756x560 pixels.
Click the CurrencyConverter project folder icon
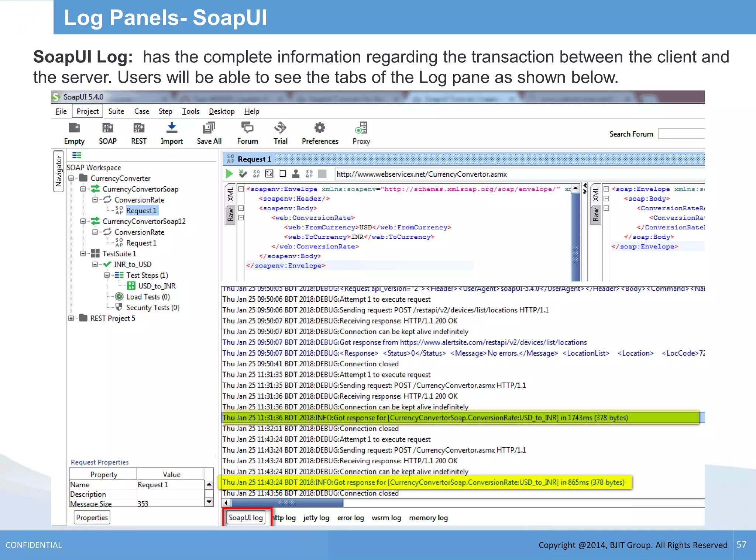(x=84, y=178)
